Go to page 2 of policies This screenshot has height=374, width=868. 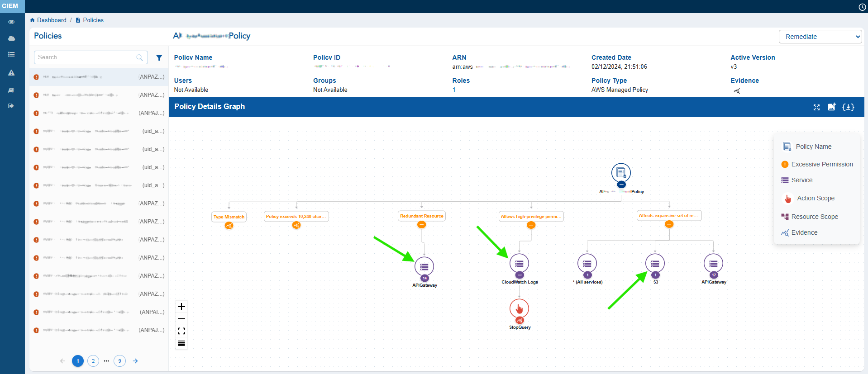tap(93, 361)
